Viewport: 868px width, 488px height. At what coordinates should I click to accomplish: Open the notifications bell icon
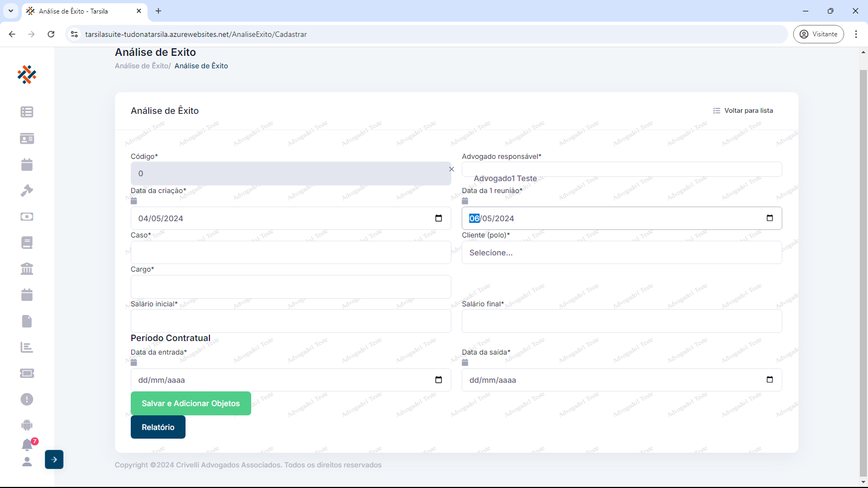pos(27,445)
